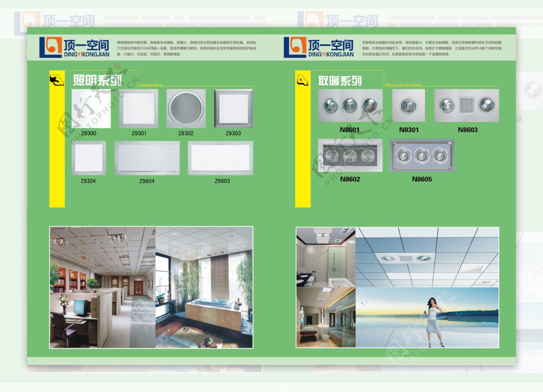Click the Z9304 model label

tap(88, 181)
